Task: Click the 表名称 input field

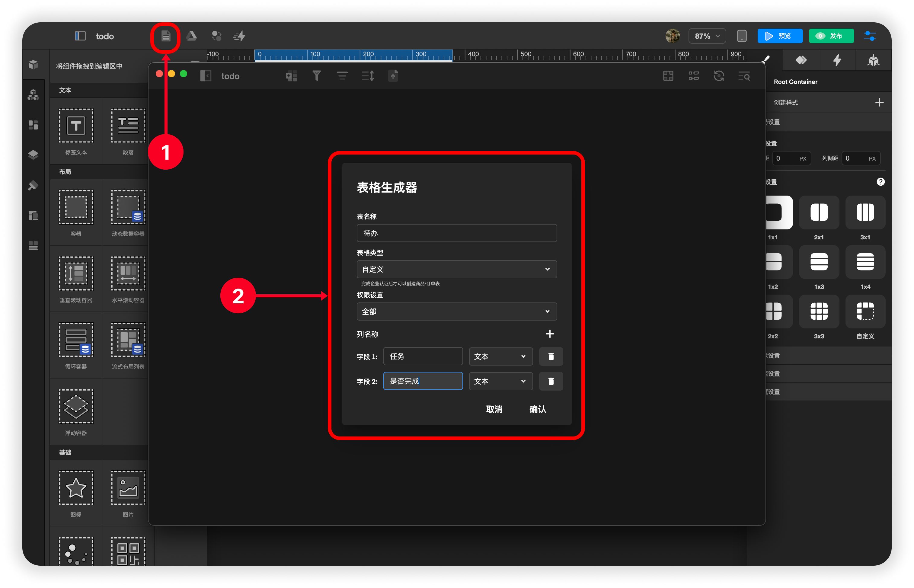Action: 456,233
